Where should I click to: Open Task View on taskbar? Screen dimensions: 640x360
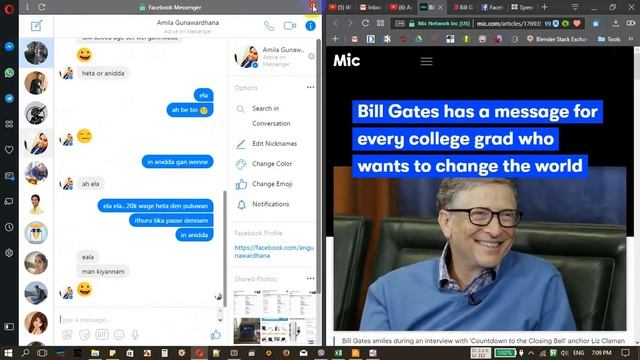point(42,353)
